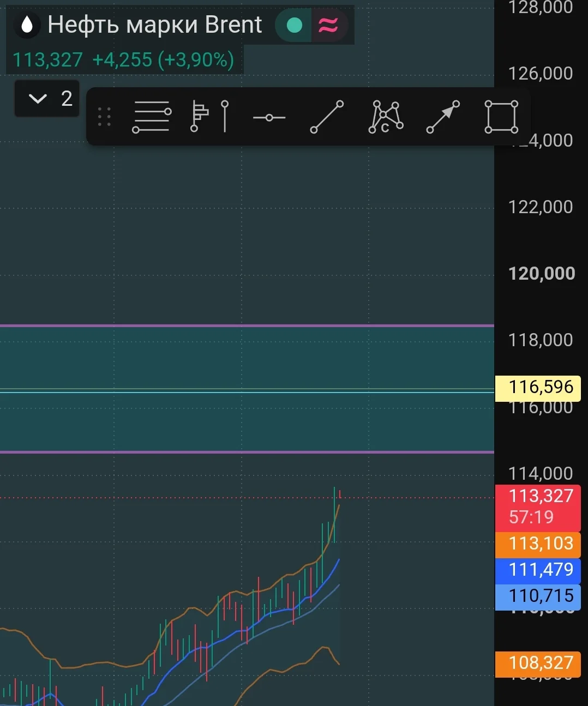The image size is (588, 706).
Task: Tap the pink approximate-equals icon
Action: 328,25
